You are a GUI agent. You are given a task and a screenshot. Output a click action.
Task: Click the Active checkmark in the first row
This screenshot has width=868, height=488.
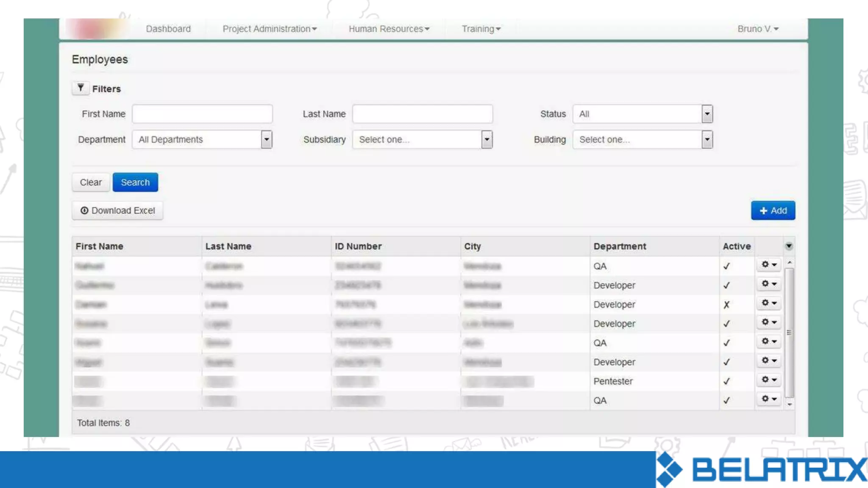(726, 266)
